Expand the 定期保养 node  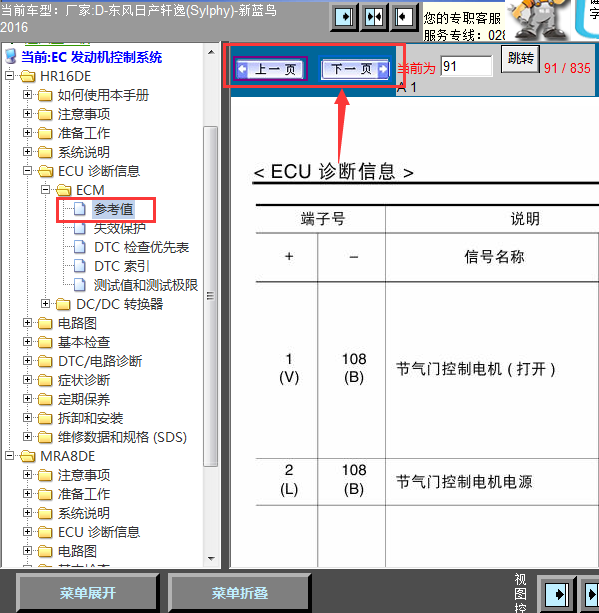tap(27, 398)
